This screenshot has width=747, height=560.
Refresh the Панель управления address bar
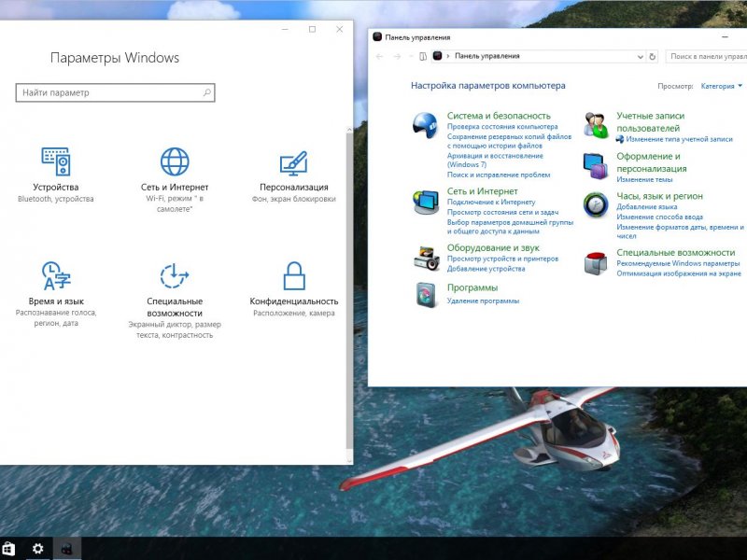click(x=652, y=56)
